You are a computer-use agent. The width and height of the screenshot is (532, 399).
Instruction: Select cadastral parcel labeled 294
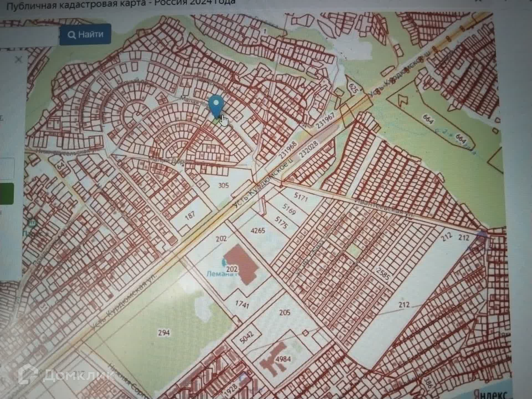coord(163,332)
